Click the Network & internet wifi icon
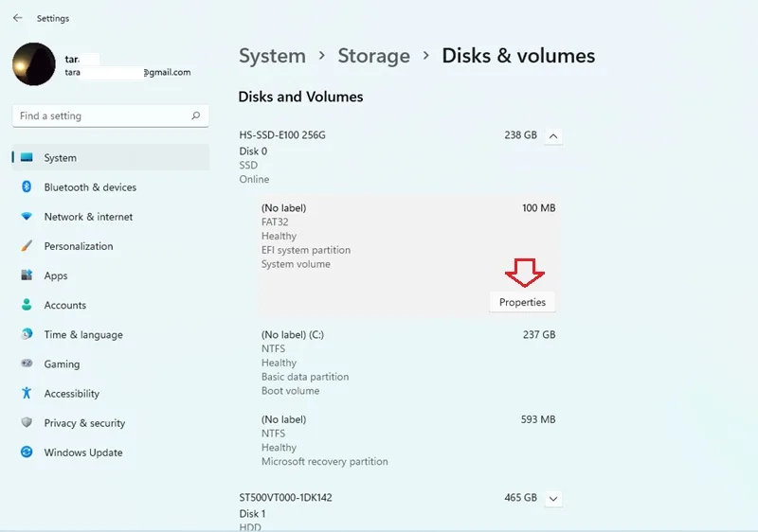 click(x=27, y=216)
